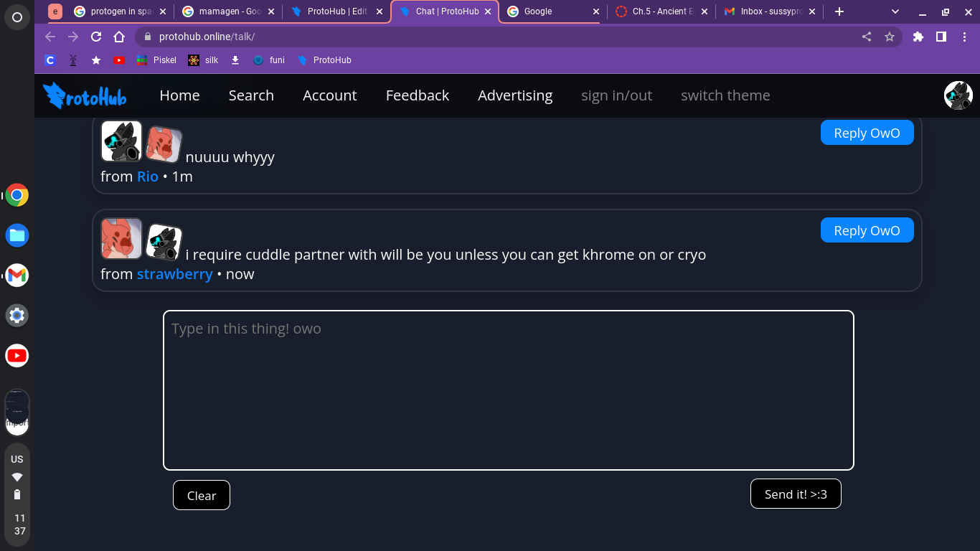Toggle the browser side panel
980x551 pixels.
[941, 37]
